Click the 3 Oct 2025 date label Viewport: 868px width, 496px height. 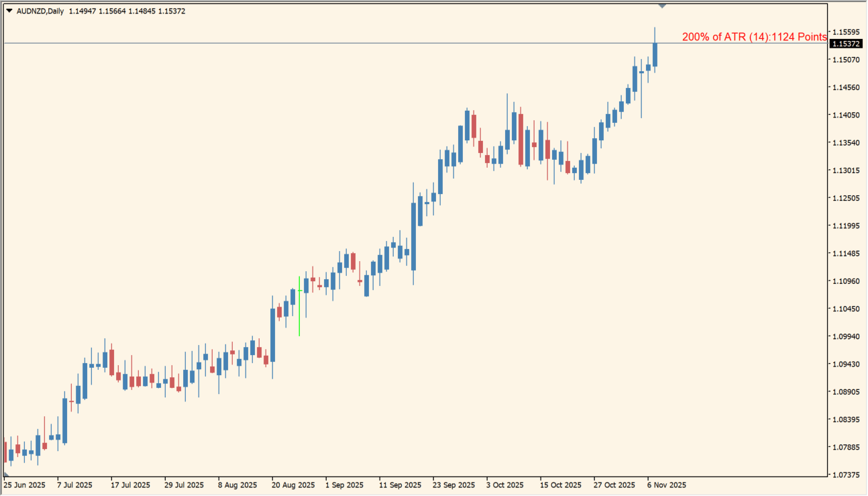click(505, 485)
